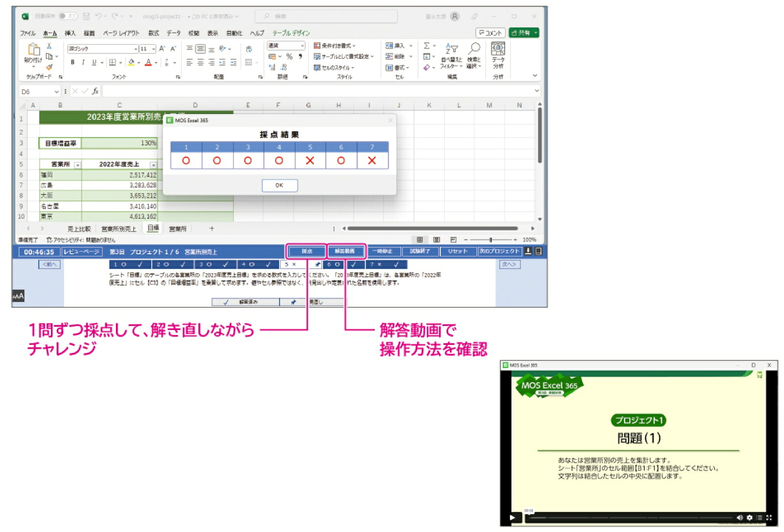Click the 解答動画 answer video button
Viewport: 784px width, 532px height.
click(x=345, y=251)
